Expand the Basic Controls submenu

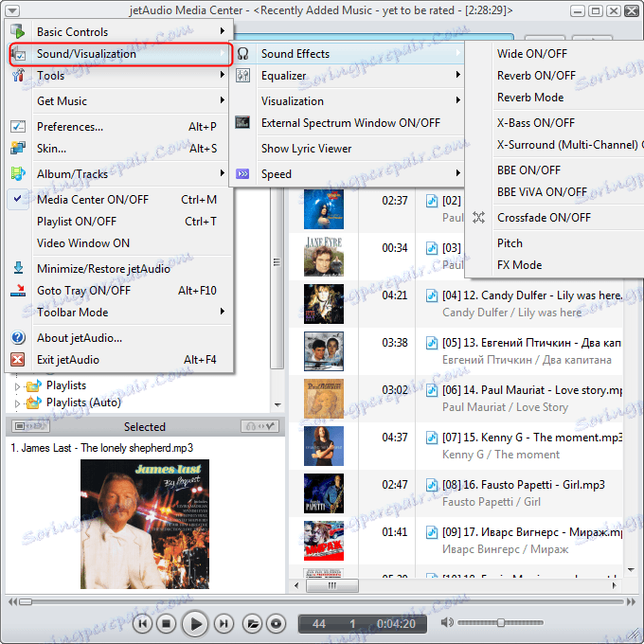[223, 31]
